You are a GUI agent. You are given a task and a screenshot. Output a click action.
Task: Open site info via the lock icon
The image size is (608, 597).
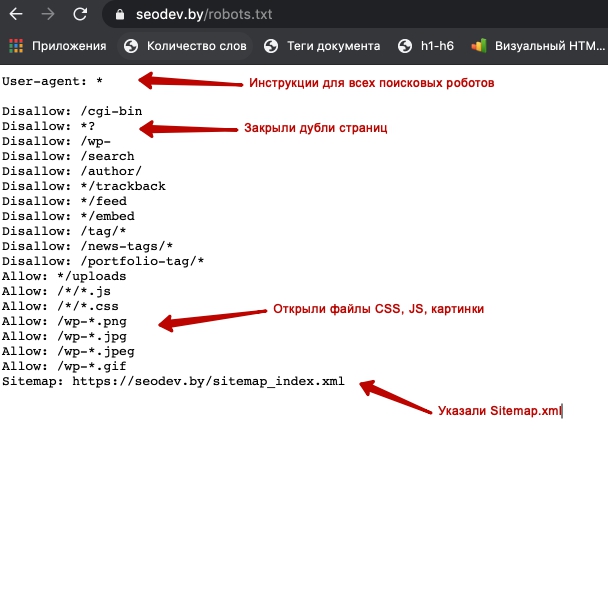(120, 15)
